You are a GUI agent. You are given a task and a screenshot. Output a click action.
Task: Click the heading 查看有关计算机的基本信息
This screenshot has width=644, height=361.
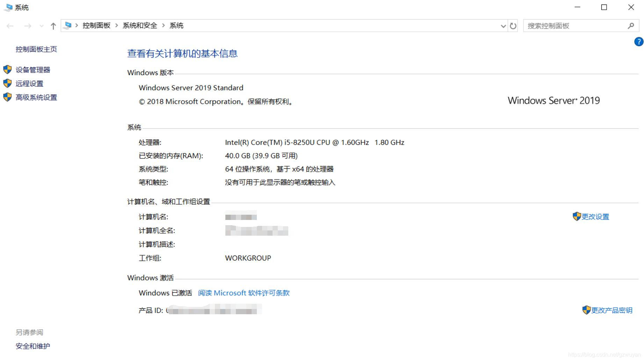[182, 53]
